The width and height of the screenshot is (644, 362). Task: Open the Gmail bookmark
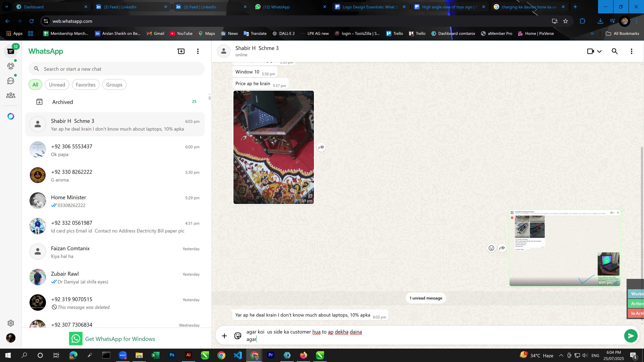coord(155,34)
